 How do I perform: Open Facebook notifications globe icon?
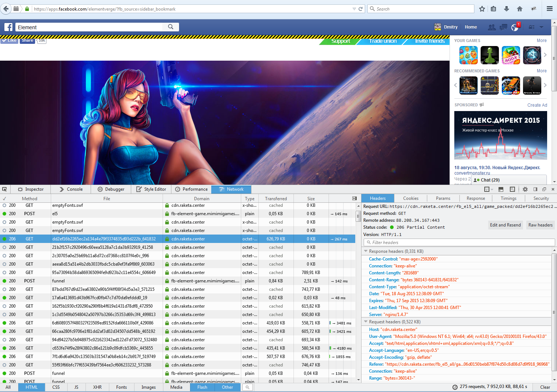tap(515, 27)
